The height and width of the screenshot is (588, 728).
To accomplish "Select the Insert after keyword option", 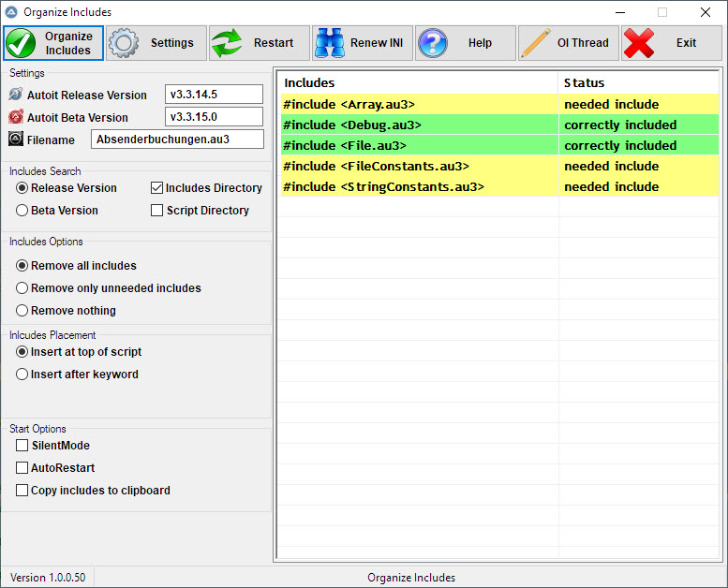I will pyautogui.click(x=22, y=375).
